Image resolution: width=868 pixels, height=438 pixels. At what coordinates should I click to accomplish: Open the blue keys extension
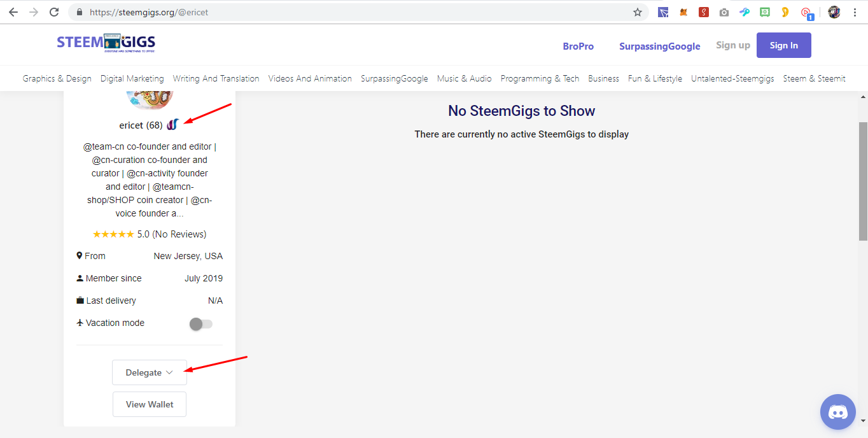click(745, 12)
